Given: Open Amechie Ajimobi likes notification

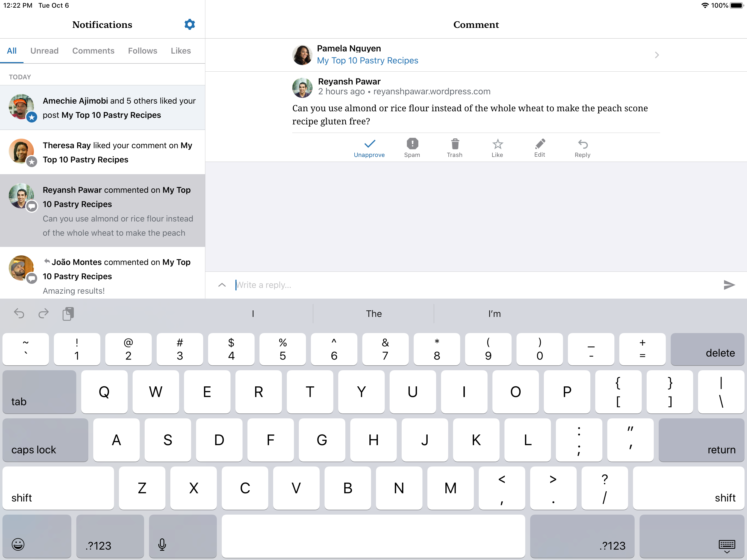Looking at the screenshot, I should (x=102, y=107).
